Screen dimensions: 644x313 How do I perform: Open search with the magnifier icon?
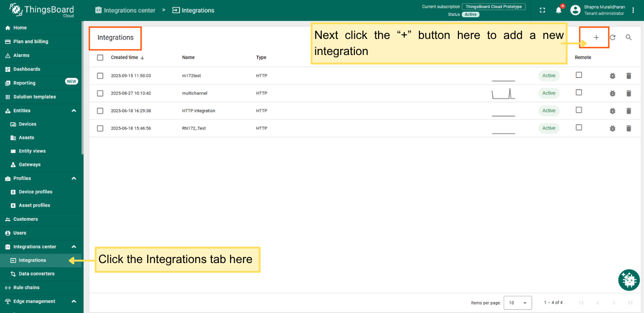tap(628, 38)
